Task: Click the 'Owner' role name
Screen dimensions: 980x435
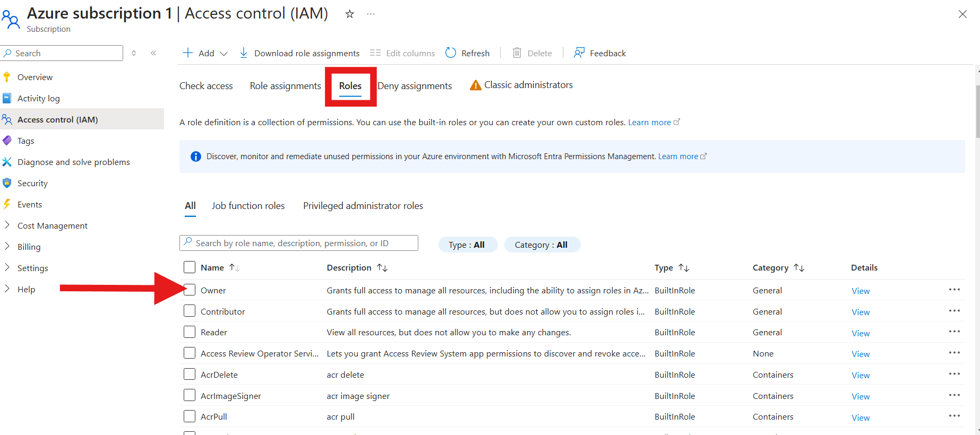Action: point(213,290)
